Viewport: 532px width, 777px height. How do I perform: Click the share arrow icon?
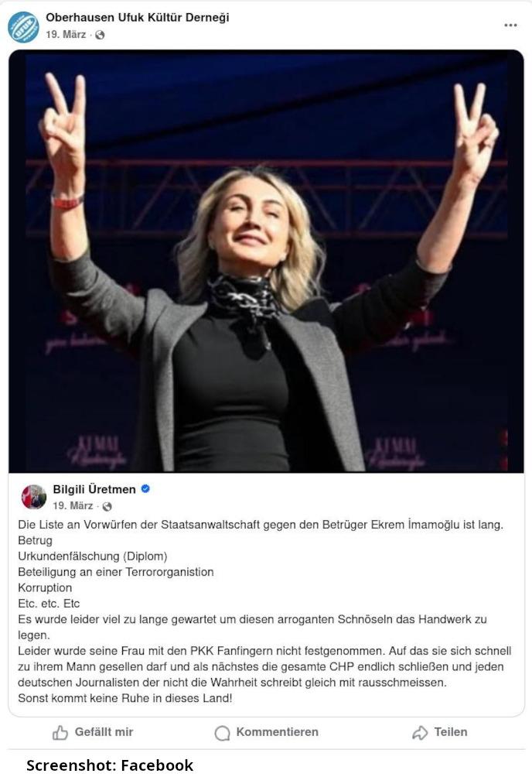tap(420, 732)
